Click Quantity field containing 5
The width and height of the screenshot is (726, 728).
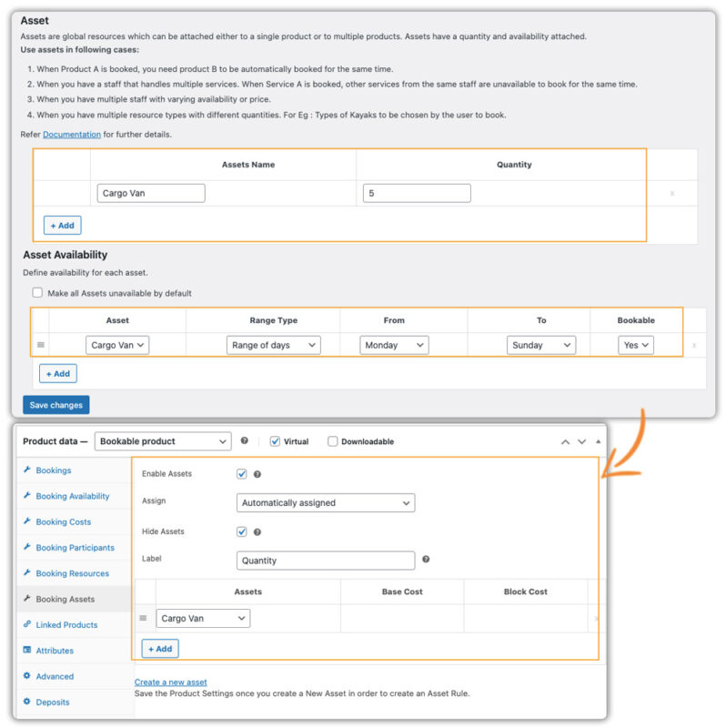pos(417,193)
